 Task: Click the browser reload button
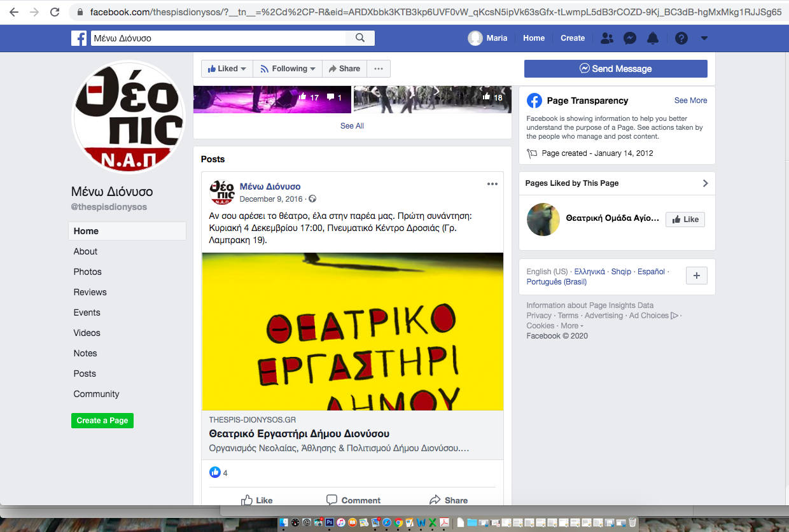coord(55,12)
